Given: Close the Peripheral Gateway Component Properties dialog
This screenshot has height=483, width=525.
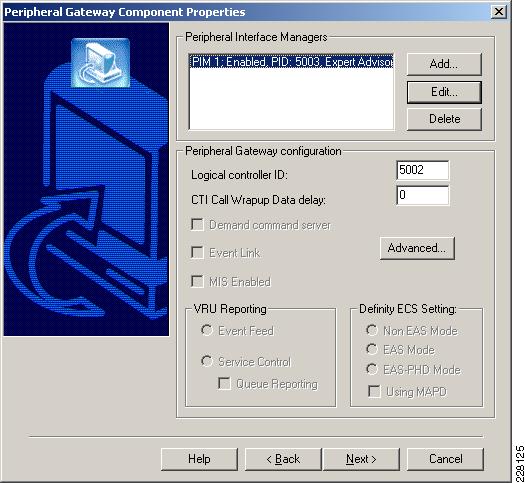Looking at the screenshot, I should point(498,12).
